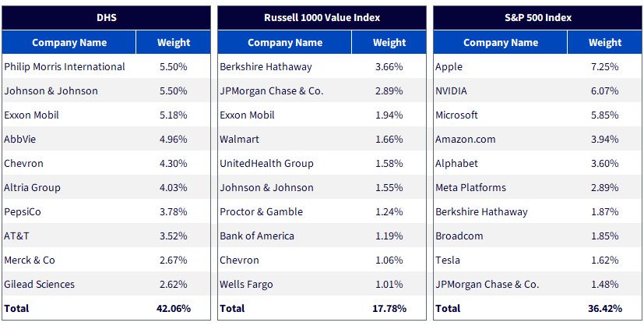Select the NVIDIA company cell
Image resolution: width=644 pixels, height=326 pixels.
452,90
